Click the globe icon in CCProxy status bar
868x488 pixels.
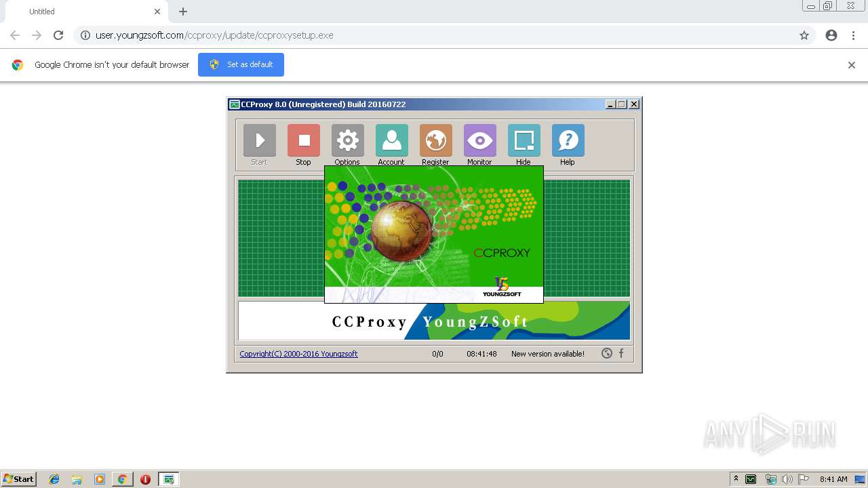[607, 353]
